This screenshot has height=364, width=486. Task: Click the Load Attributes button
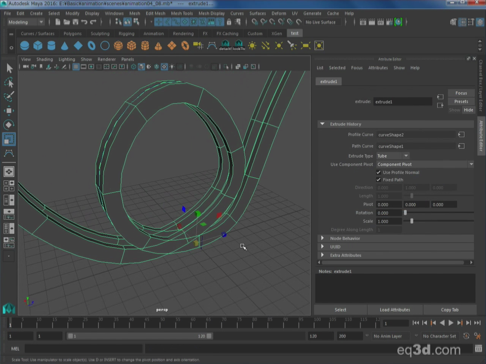coord(395,310)
